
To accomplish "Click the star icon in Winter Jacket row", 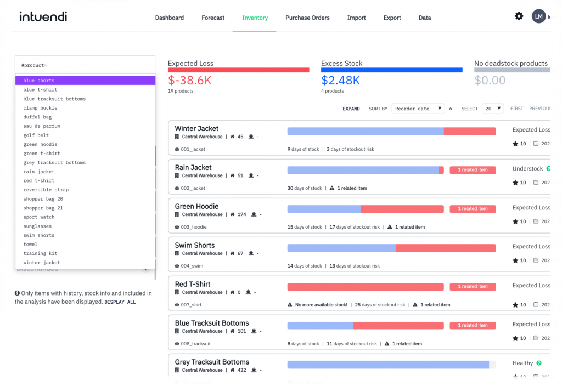I will coord(515,144).
